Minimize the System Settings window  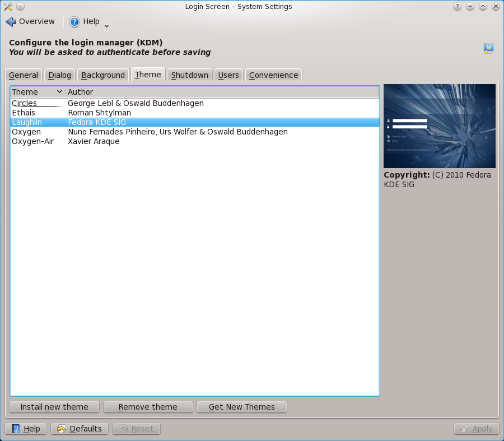click(470, 6)
